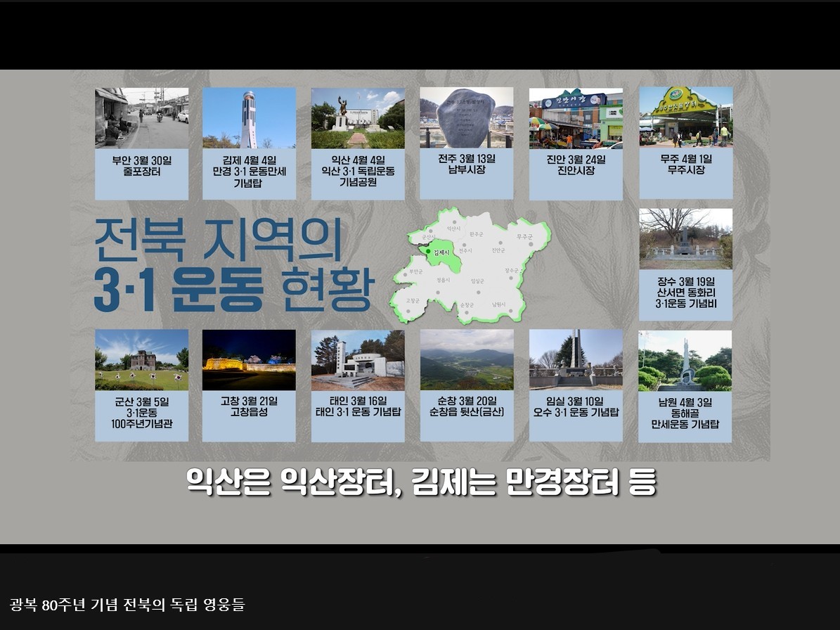Select 고창군 in the lower-left map area

[x=414, y=300]
